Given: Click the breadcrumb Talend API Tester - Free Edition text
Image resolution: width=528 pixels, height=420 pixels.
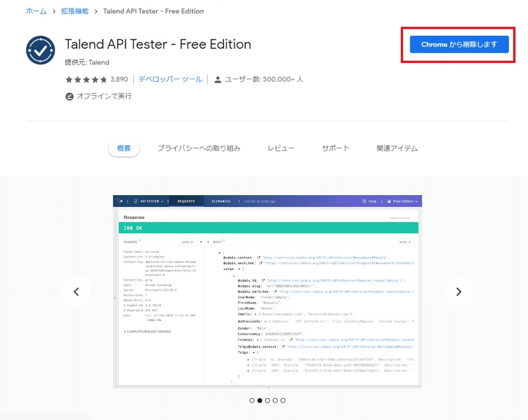Looking at the screenshot, I should (x=153, y=11).
